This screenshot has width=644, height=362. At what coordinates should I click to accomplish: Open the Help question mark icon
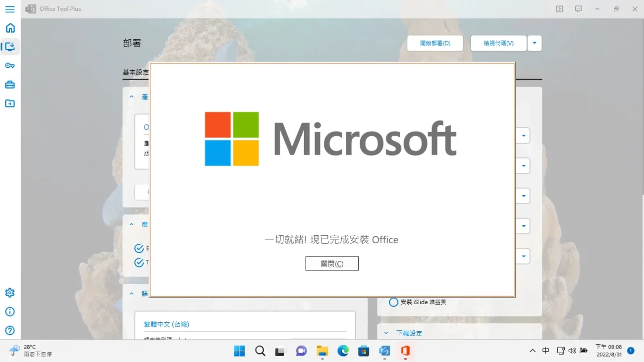[x=10, y=330]
